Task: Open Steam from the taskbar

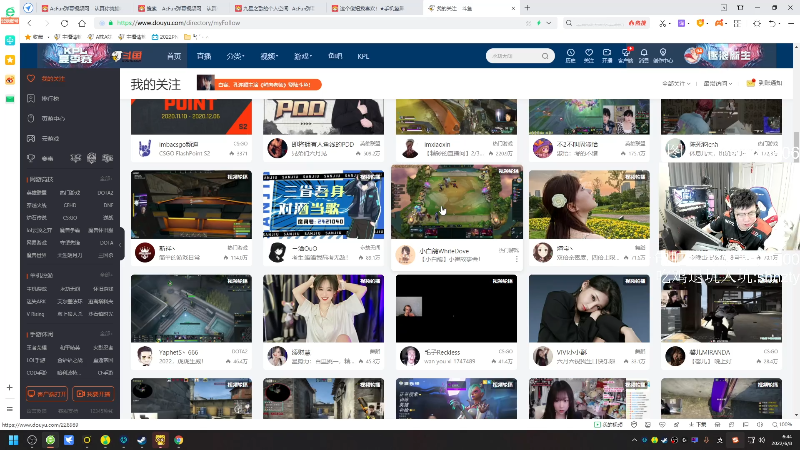Action: (x=142, y=440)
